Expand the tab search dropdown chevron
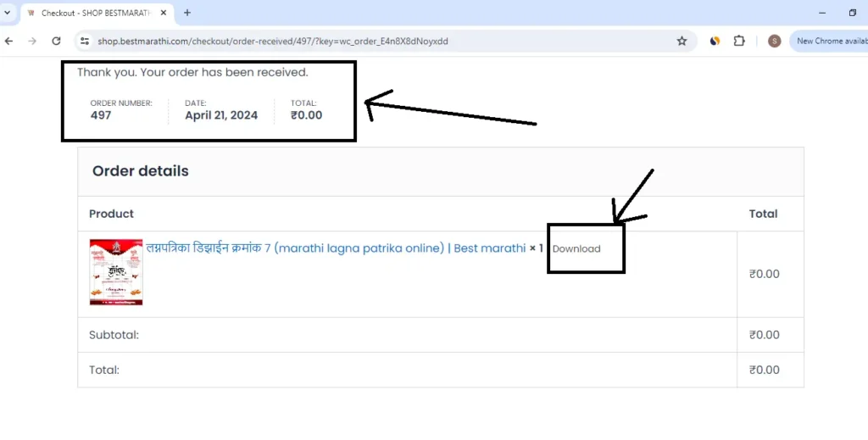 click(8, 13)
